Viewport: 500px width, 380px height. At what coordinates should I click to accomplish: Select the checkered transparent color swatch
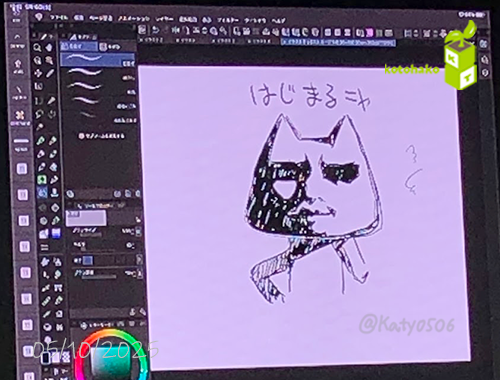point(66,358)
